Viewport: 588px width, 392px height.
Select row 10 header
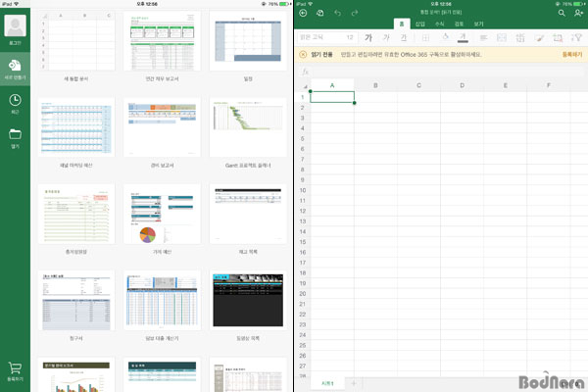(x=303, y=190)
